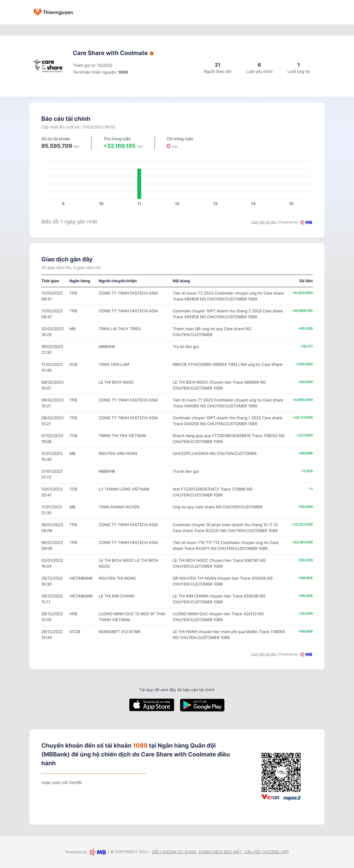Click the LUONG MINH DUC sender cell
This screenshot has width=354, height=868.
(132, 617)
